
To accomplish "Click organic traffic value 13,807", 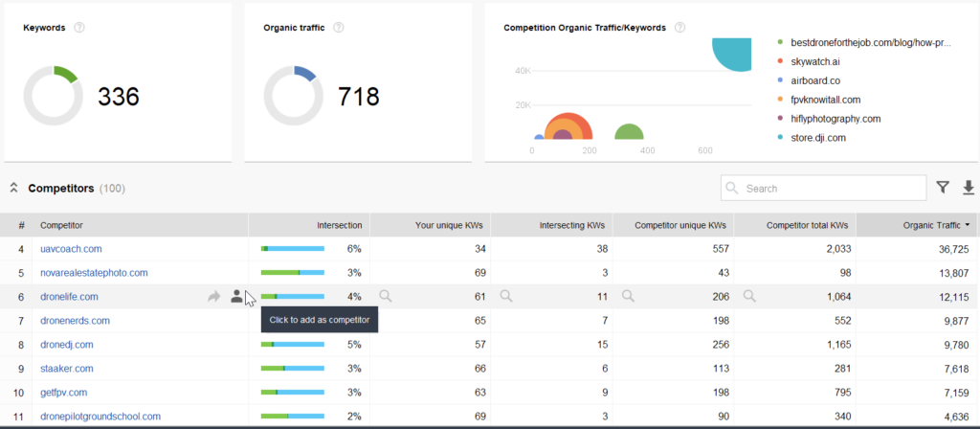I will [952, 273].
